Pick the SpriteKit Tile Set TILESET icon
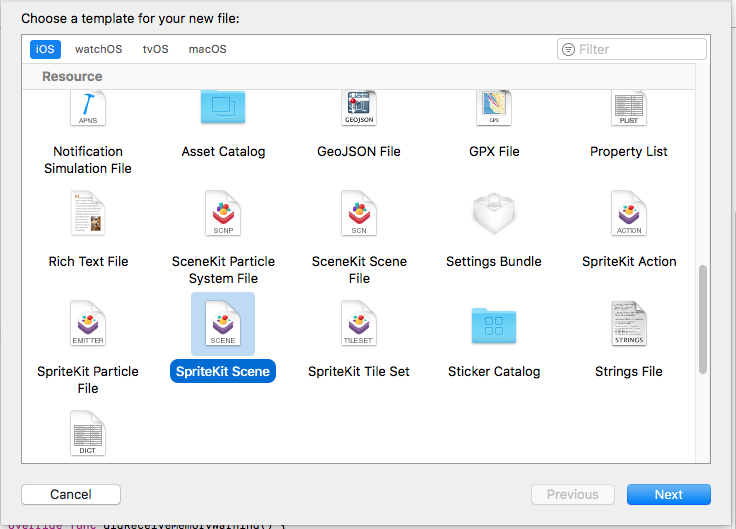Viewport: 736px width, 529px height. [x=359, y=323]
